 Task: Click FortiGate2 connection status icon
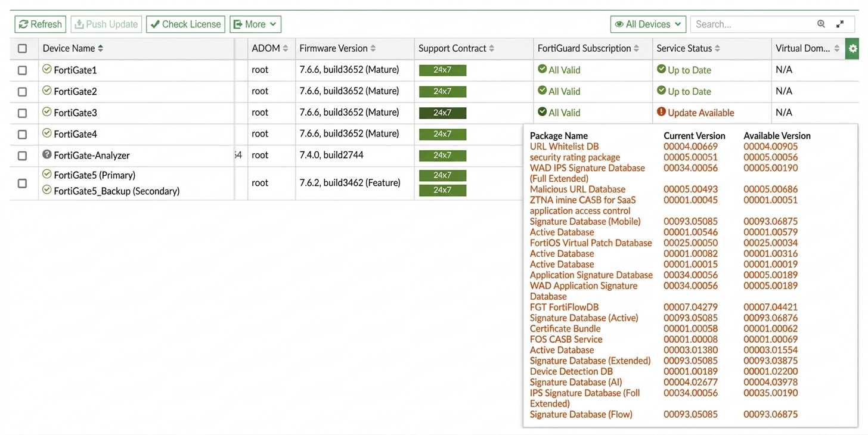(47, 91)
